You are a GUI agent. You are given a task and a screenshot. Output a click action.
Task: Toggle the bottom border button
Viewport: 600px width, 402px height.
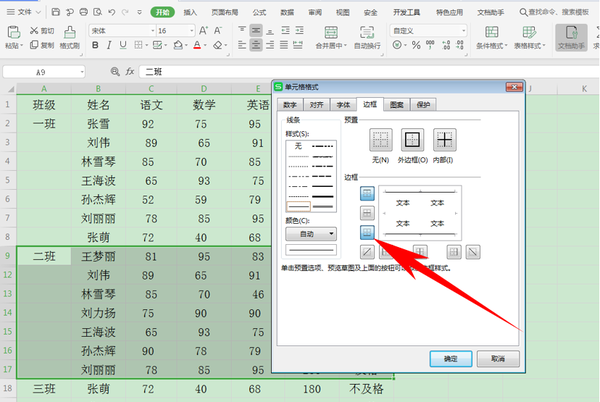367,232
